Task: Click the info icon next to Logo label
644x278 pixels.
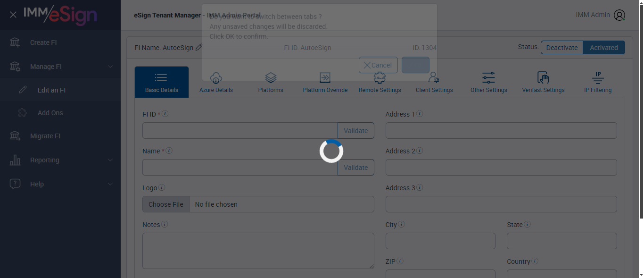Action: pos(162,187)
